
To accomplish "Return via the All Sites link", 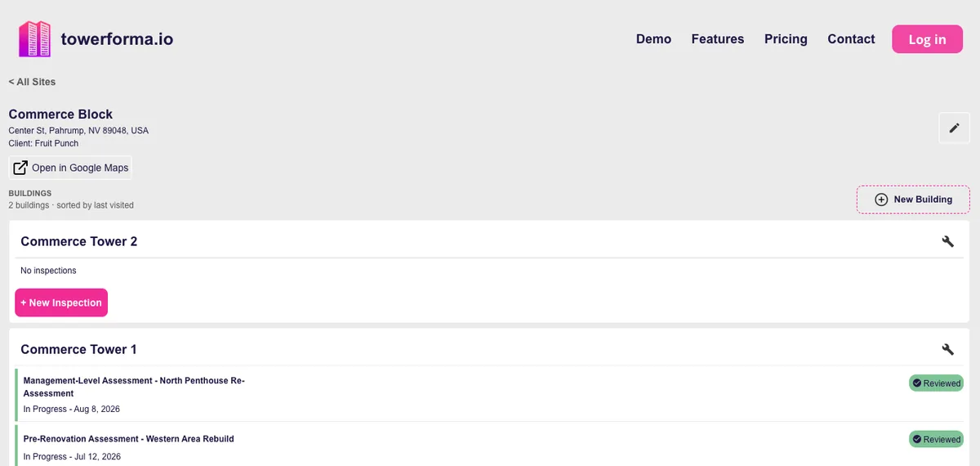I will tap(32, 82).
